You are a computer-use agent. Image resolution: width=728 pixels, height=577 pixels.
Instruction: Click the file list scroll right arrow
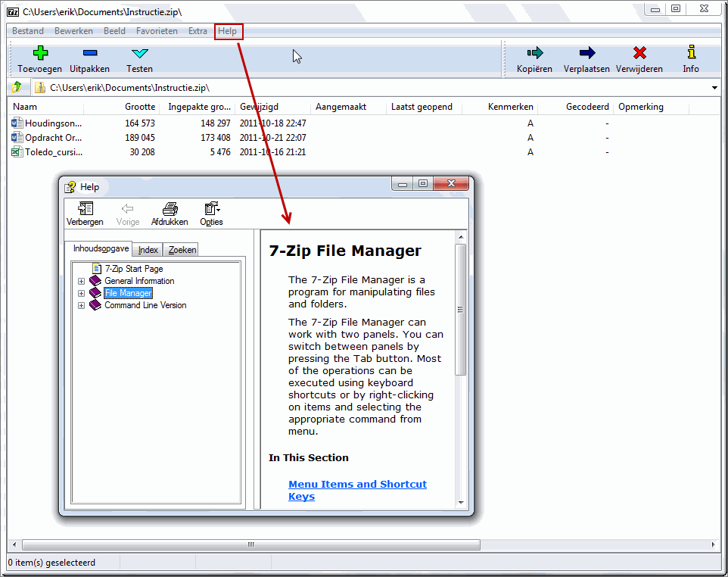(x=713, y=544)
